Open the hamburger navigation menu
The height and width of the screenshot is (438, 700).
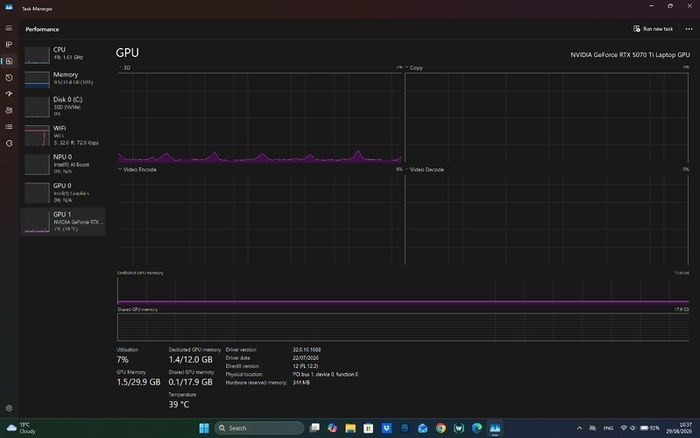coord(9,28)
